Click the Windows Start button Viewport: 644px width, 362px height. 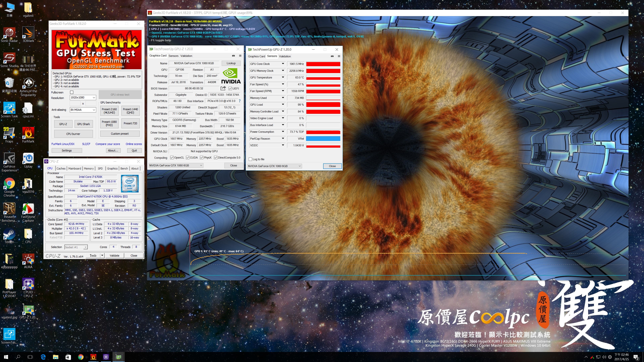pos(6,357)
